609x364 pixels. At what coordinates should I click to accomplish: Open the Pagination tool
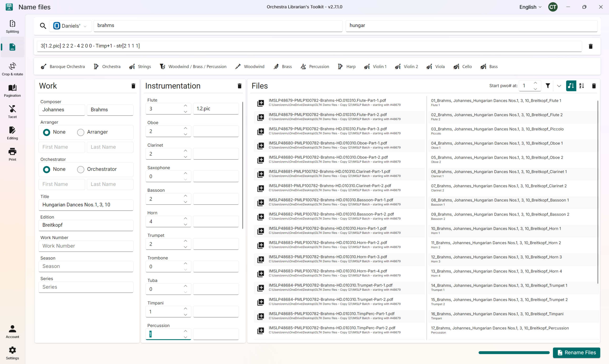12,90
